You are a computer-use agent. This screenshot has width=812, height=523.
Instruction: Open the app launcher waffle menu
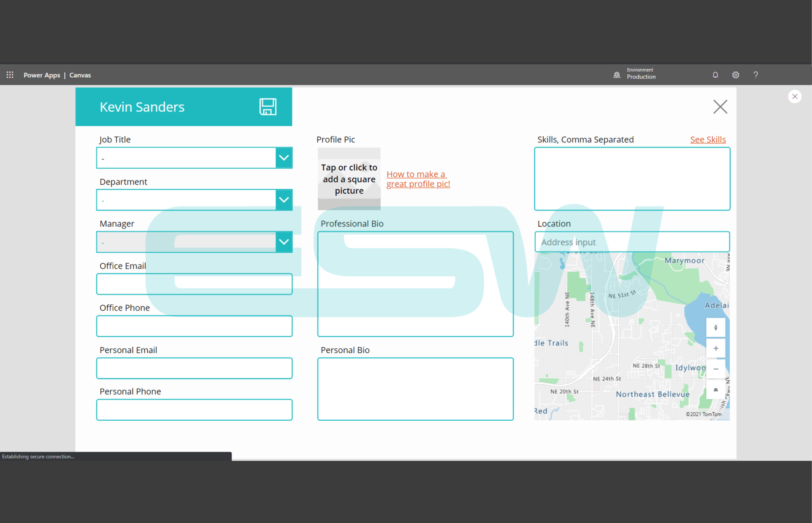[x=10, y=75]
